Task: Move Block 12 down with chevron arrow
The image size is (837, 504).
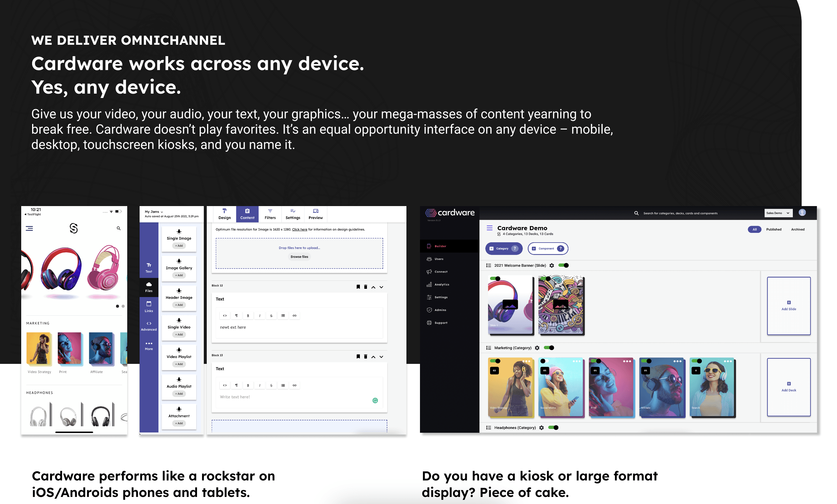Action: coord(381,287)
